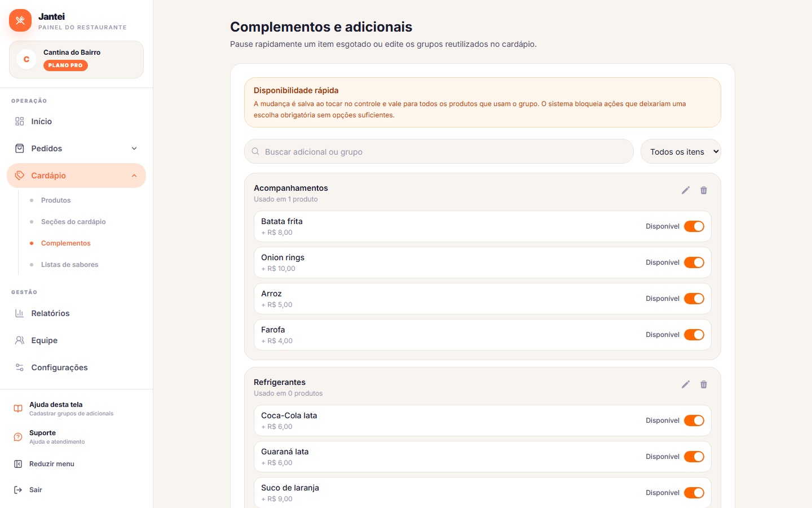Select Complementos in the sidebar

point(66,243)
